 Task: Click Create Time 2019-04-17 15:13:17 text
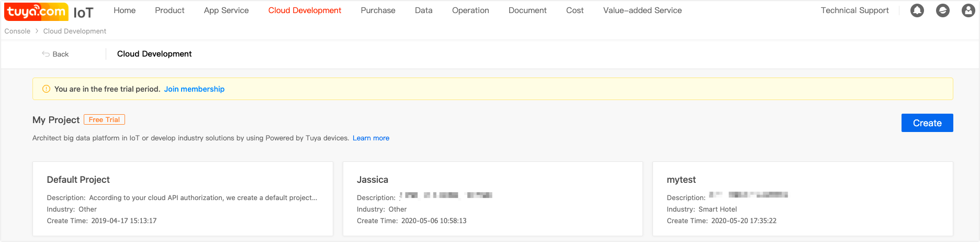pyautogui.click(x=102, y=221)
